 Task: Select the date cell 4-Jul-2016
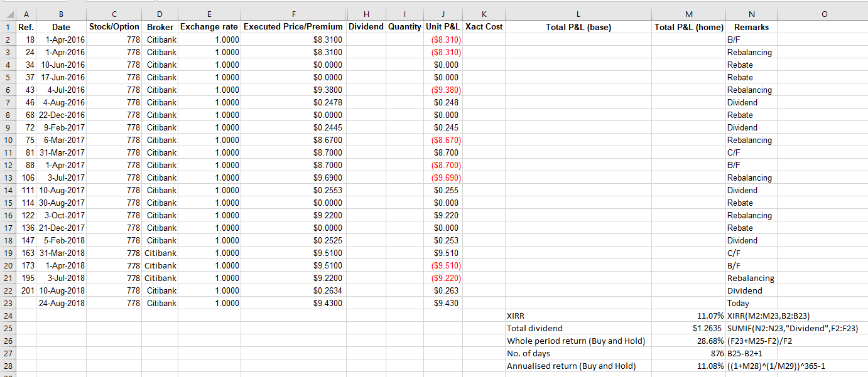coord(61,90)
